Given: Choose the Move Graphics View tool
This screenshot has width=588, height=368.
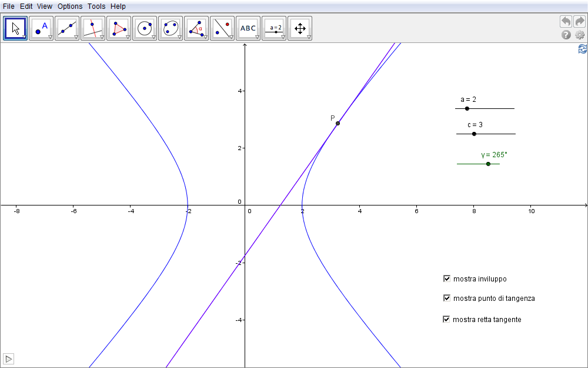Looking at the screenshot, I should coord(300,28).
